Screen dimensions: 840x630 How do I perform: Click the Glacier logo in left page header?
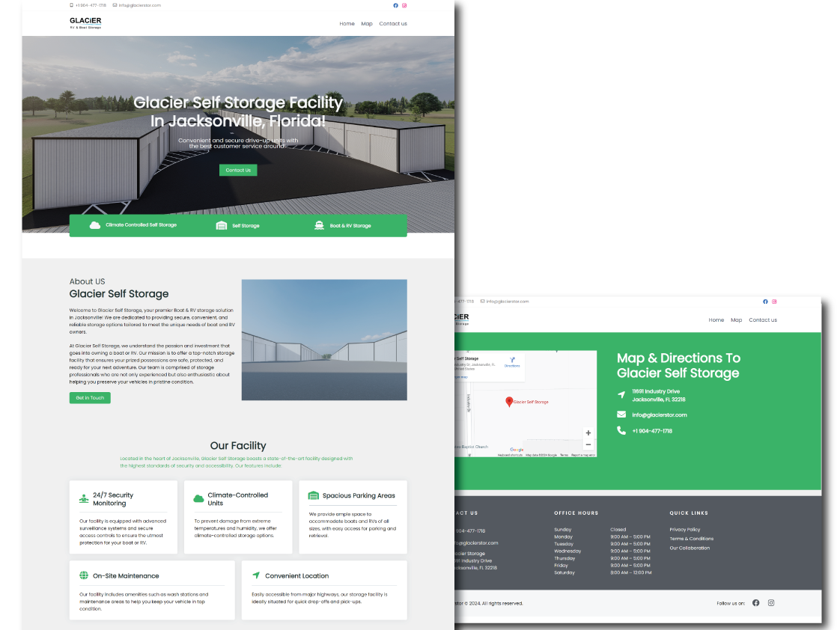(x=85, y=22)
